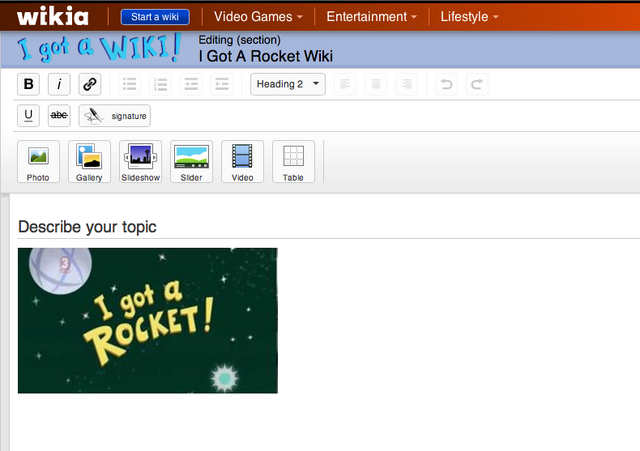Apply italic formatting
640x451 pixels.
pos(59,84)
